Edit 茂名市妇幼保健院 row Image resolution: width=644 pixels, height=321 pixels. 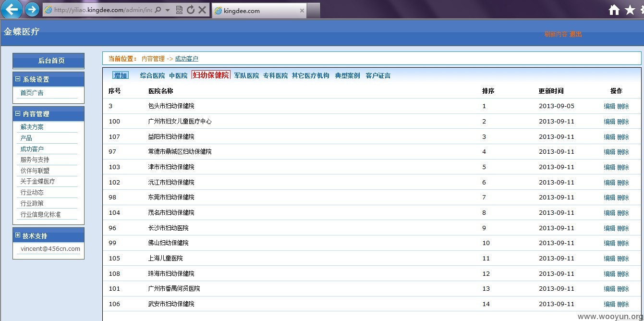(x=609, y=213)
